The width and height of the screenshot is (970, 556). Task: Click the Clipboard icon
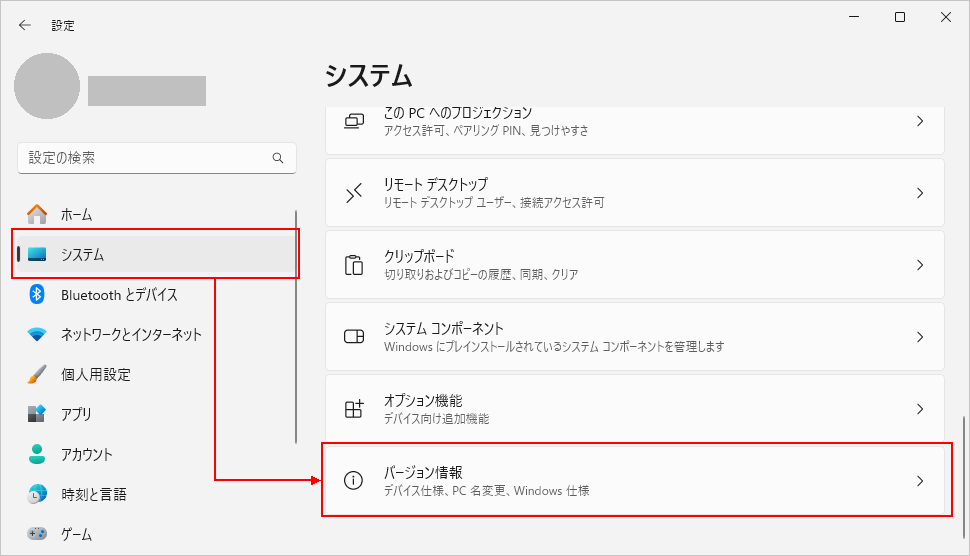pos(354,265)
